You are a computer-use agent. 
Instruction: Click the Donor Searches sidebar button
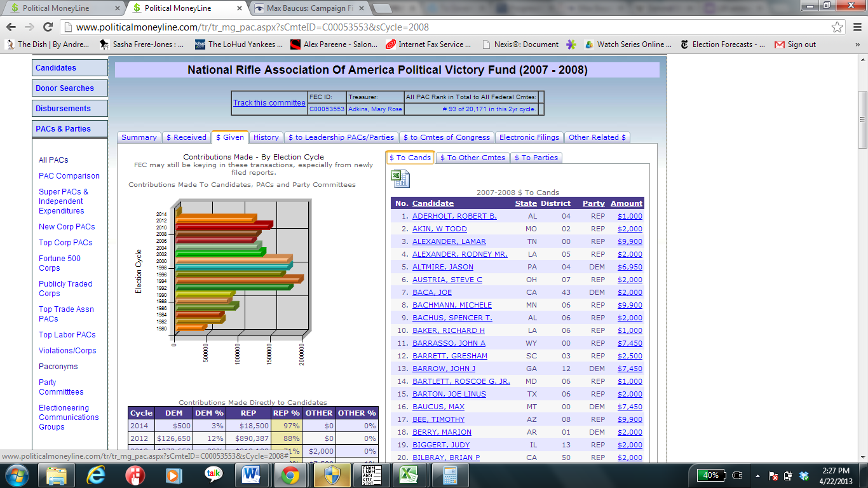point(70,88)
